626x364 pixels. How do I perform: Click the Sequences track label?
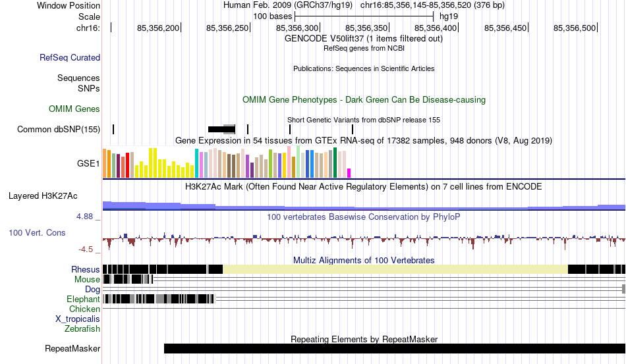point(78,78)
